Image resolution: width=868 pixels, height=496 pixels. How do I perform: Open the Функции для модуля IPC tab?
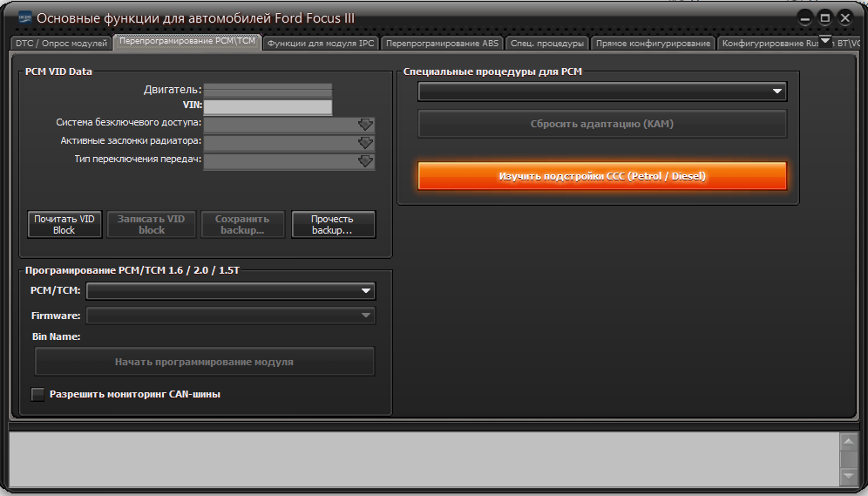click(x=321, y=43)
